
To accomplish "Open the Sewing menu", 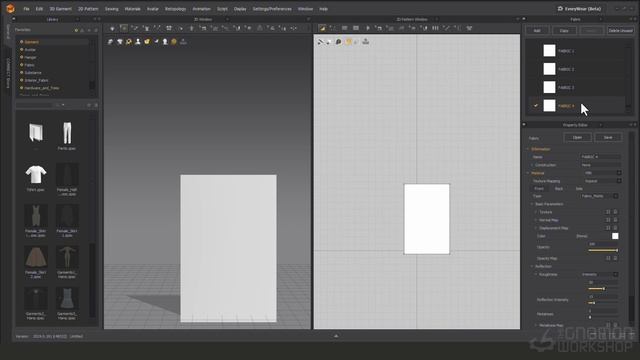I will [x=111, y=9].
